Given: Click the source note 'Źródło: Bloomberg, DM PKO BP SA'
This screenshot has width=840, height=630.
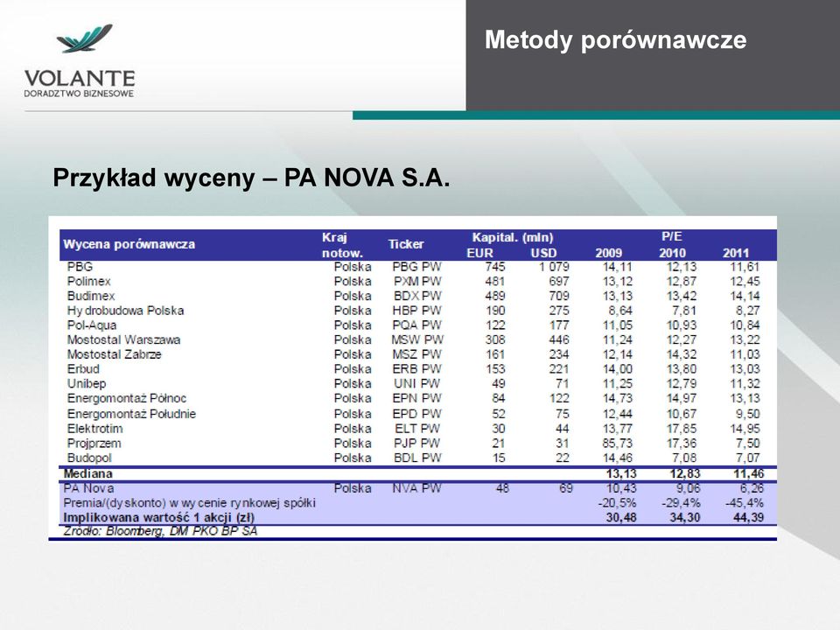Looking at the screenshot, I should [160, 531].
